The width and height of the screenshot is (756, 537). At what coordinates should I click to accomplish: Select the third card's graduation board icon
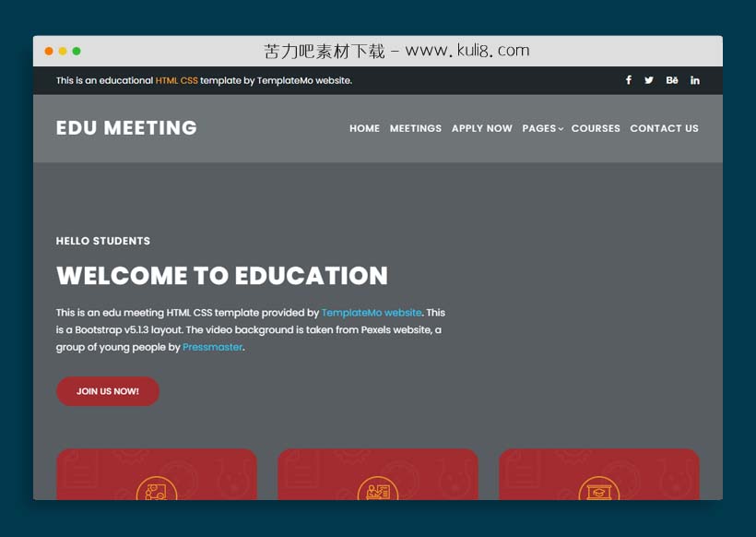tap(599, 489)
